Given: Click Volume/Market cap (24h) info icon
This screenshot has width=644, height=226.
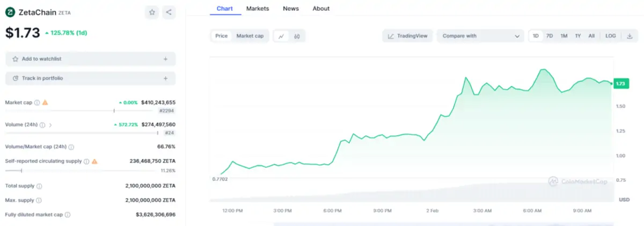Looking at the screenshot, I should 71,147.
